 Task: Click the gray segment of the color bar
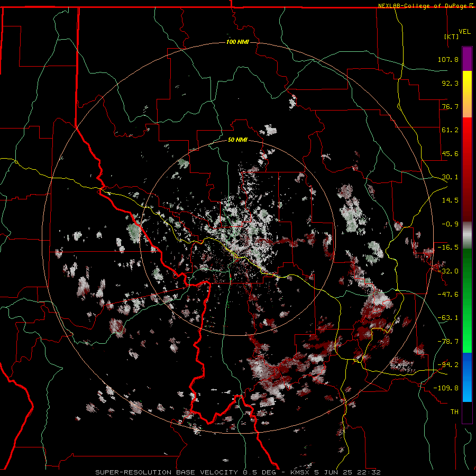[467, 235]
